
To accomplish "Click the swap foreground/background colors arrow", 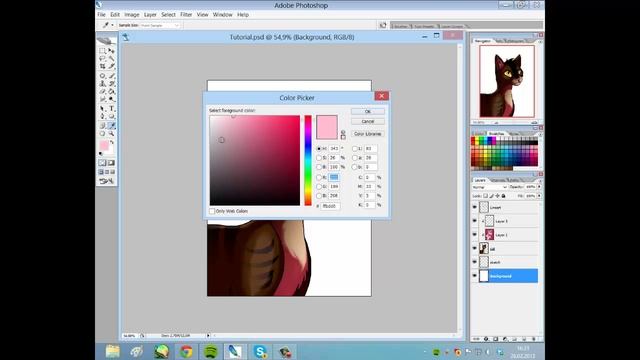I will coord(111,142).
